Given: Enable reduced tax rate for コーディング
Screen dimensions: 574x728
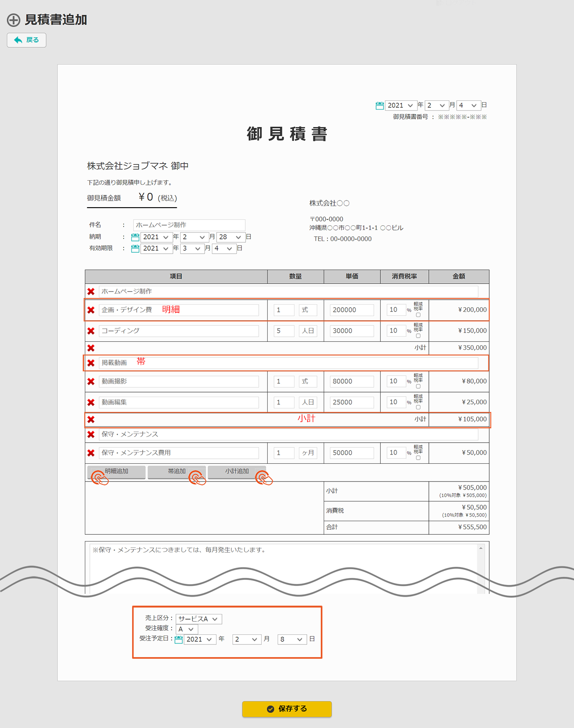Looking at the screenshot, I should coord(418,336).
